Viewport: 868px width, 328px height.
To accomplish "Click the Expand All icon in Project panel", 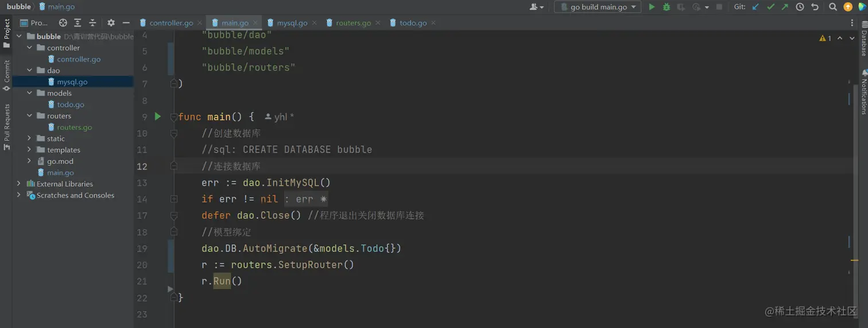I will click(x=77, y=23).
